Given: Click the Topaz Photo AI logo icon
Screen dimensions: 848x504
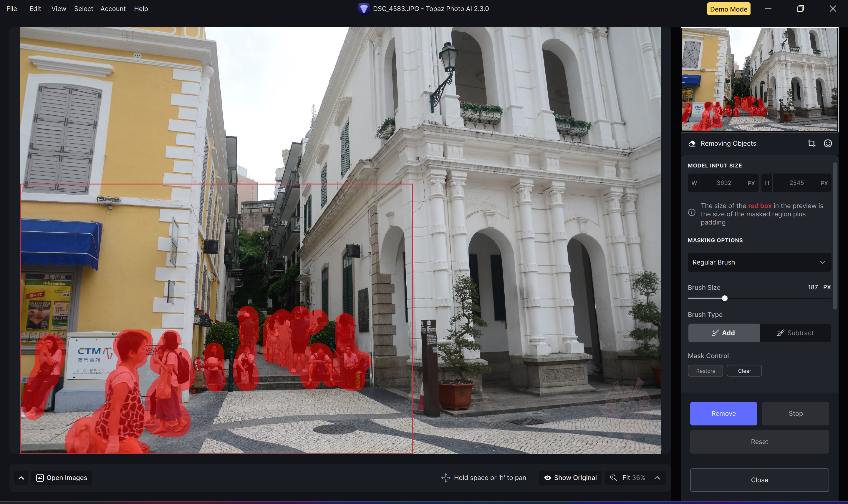Looking at the screenshot, I should pos(364,9).
